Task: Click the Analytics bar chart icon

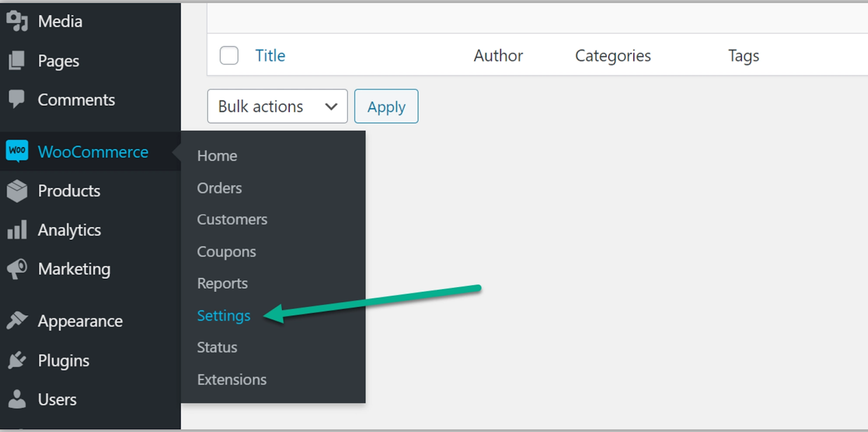Action: [17, 230]
